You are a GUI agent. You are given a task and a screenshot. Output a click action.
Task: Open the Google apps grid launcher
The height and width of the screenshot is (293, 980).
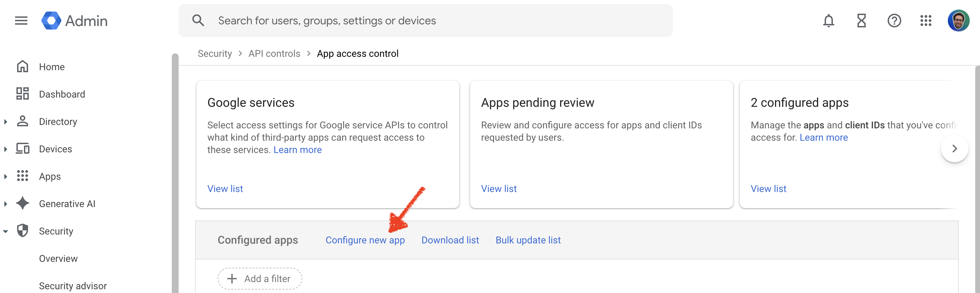coord(926,21)
